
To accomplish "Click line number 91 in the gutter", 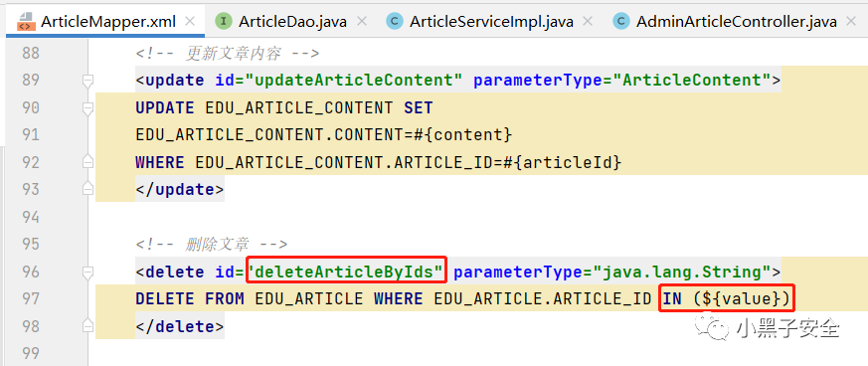I will (x=30, y=134).
